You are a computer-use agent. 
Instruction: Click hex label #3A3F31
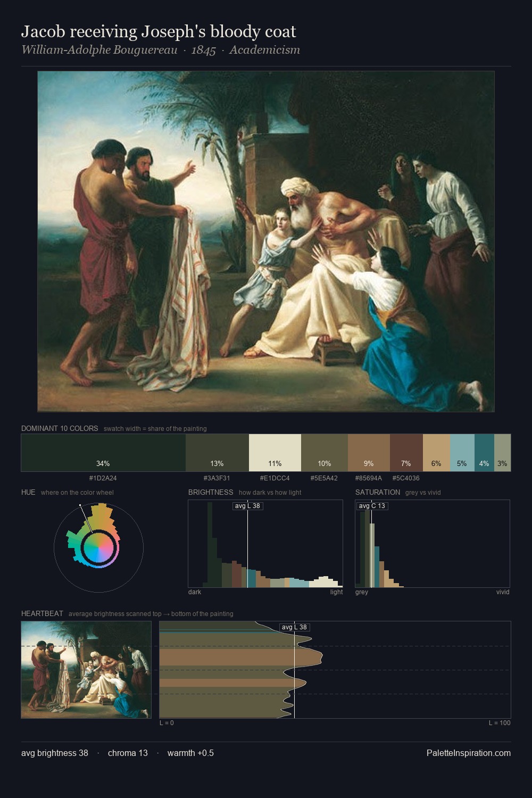point(217,478)
